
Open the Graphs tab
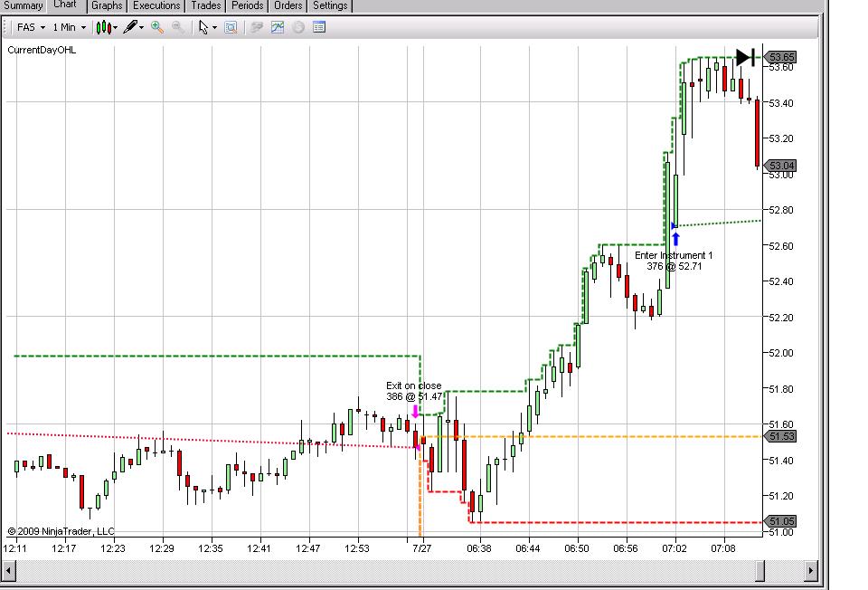tap(107, 5)
